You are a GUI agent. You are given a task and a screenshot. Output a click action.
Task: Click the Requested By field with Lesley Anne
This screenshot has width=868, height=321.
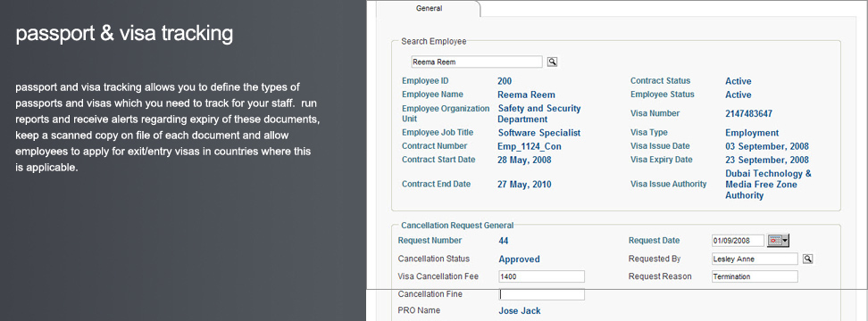click(755, 259)
